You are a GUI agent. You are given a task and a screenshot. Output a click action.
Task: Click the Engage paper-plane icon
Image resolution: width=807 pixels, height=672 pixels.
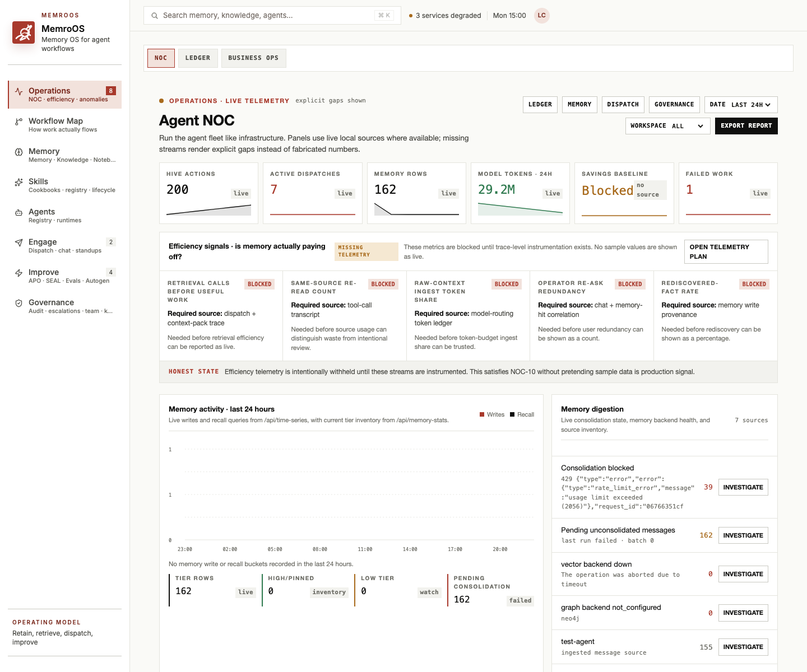[x=19, y=242]
